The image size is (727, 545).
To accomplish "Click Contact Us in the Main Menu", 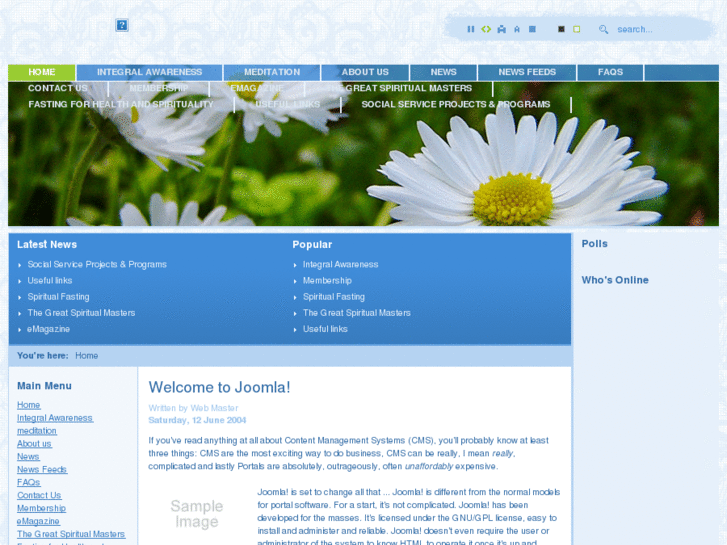I will coord(39,495).
